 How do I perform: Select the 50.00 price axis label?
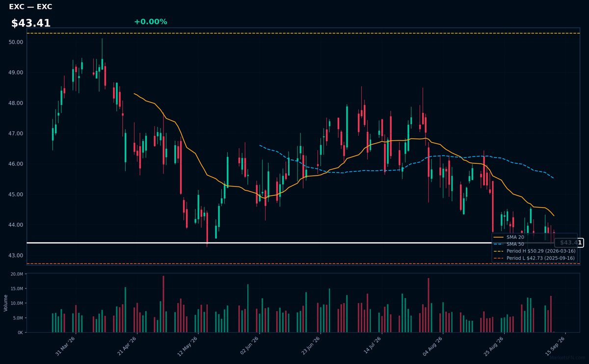point(16,42)
